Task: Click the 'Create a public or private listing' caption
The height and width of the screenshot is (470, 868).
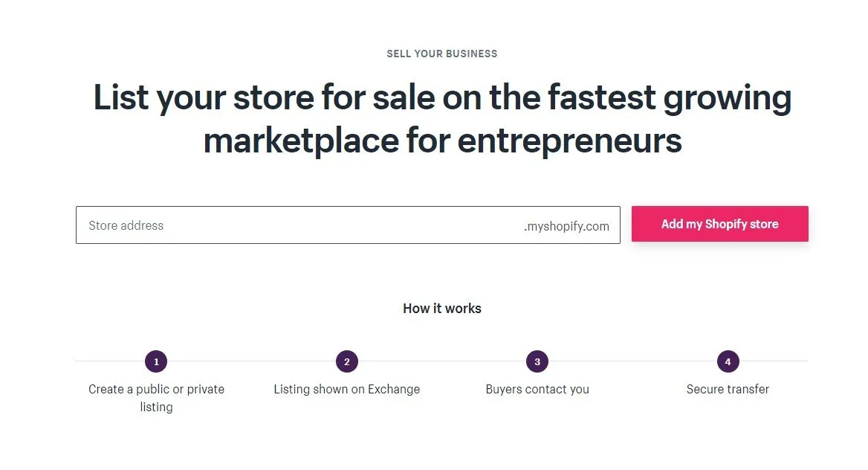Action: point(156,397)
